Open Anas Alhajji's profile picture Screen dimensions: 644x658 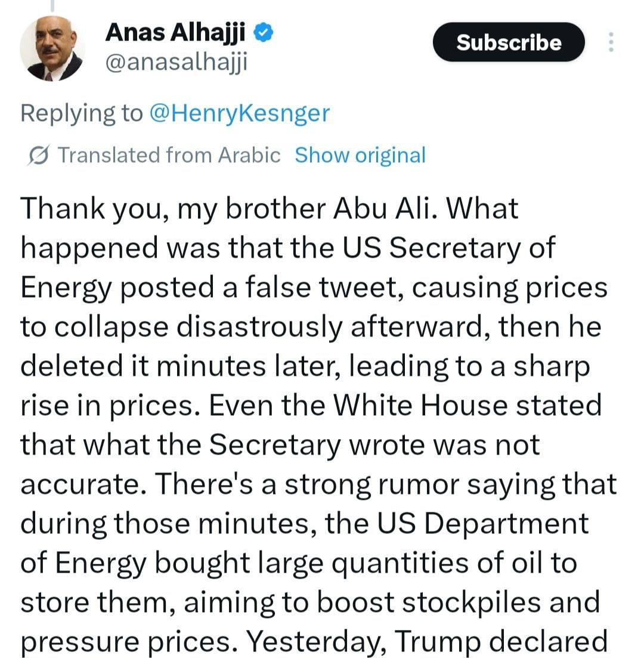(x=52, y=50)
